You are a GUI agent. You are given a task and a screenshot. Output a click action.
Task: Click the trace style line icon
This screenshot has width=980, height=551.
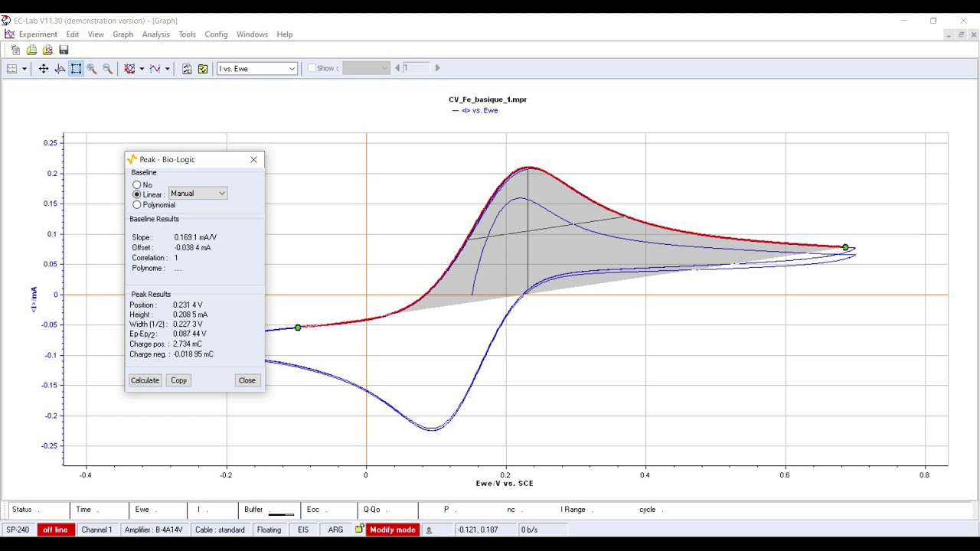click(x=155, y=69)
